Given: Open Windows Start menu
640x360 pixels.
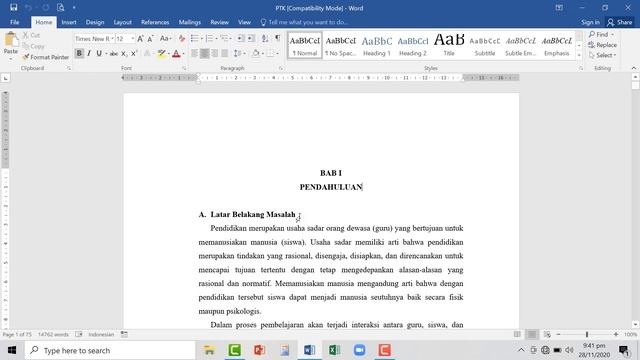Looking at the screenshot, I should (12, 350).
